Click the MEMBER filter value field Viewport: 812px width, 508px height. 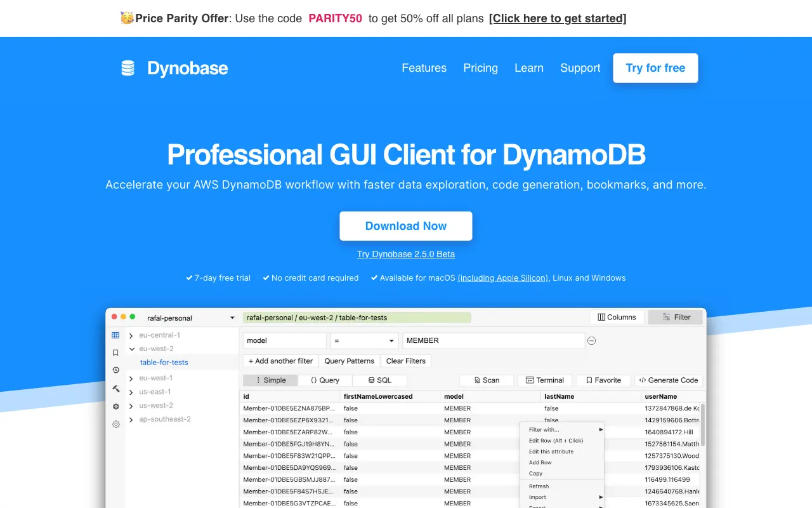point(494,341)
